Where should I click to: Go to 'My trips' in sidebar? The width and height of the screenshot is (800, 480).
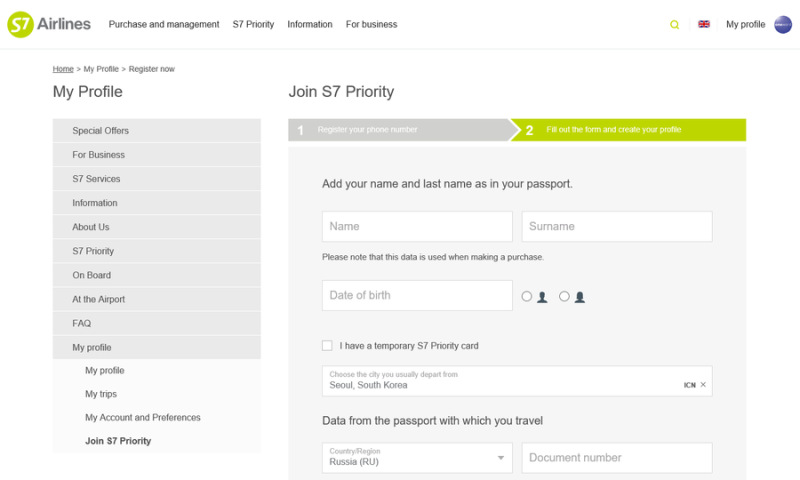coord(101,394)
